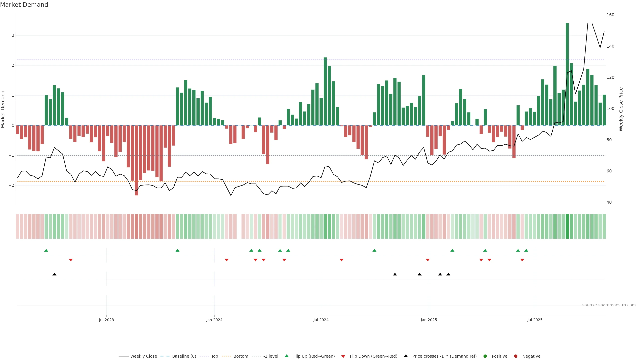The width and height of the screenshot is (644, 362).
Task: Click the red Negative legend dot
Action: [516, 356]
